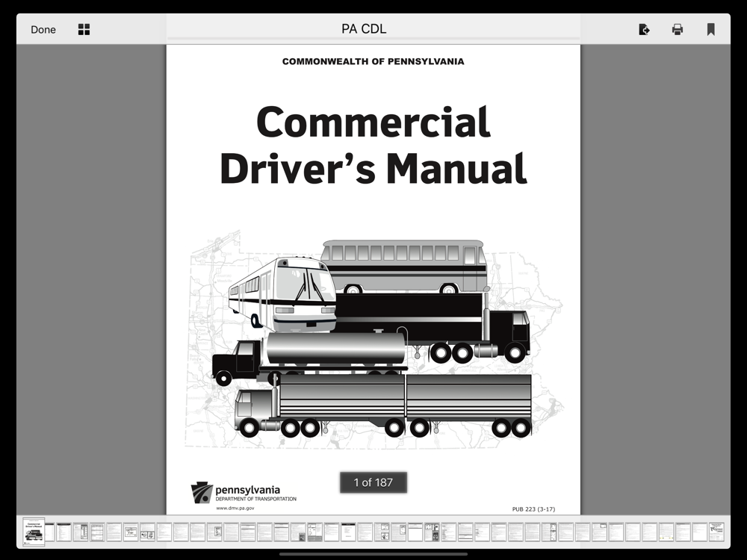Tap the PUB 223 (3-17) publication label

point(533,509)
